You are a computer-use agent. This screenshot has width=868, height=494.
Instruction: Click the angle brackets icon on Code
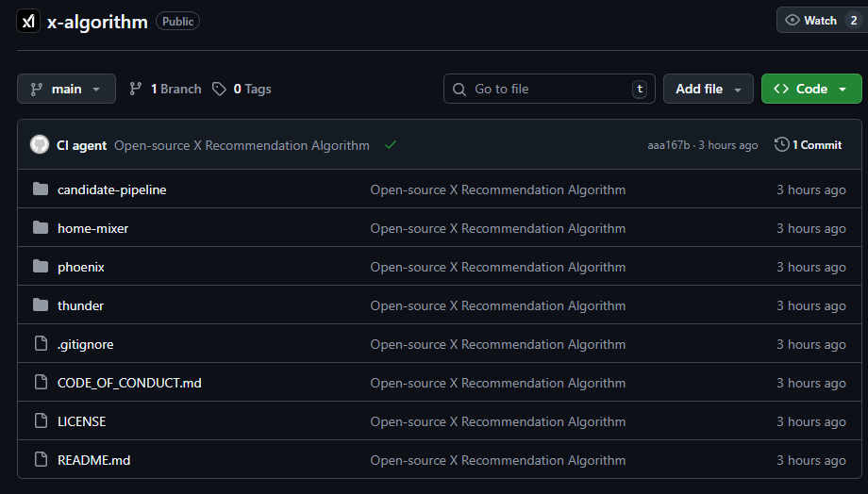pos(781,89)
